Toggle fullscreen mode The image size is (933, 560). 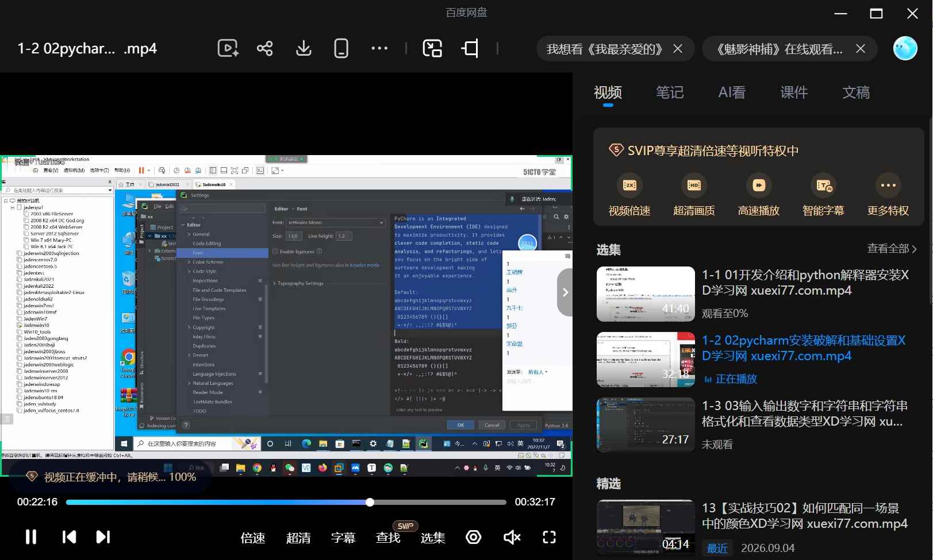(x=550, y=537)
